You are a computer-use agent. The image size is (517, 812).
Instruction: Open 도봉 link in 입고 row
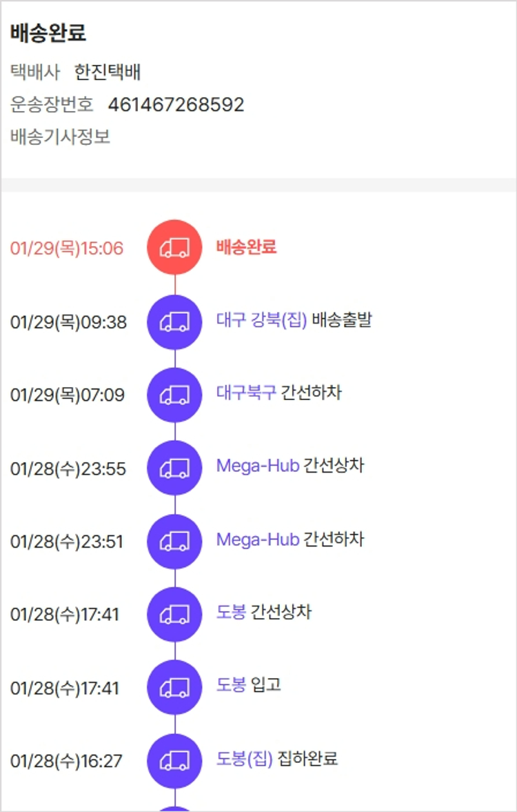click(231, 685)
